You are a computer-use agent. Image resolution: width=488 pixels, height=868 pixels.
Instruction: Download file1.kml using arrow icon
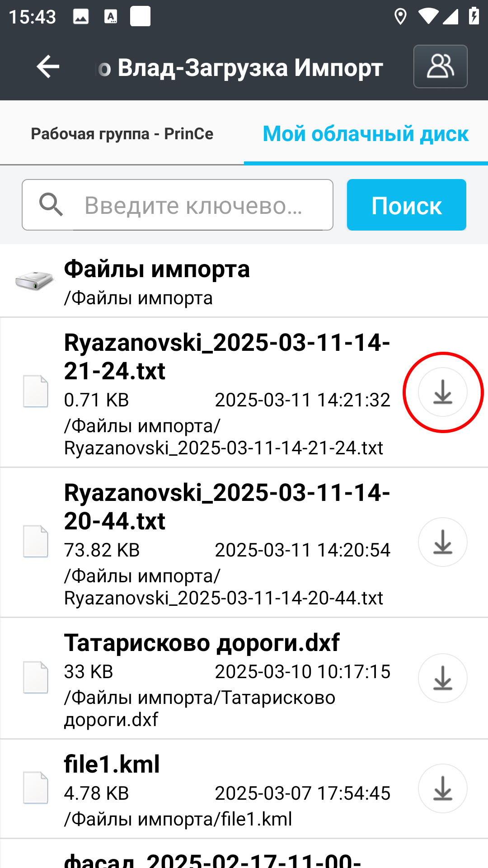(442, 788)
